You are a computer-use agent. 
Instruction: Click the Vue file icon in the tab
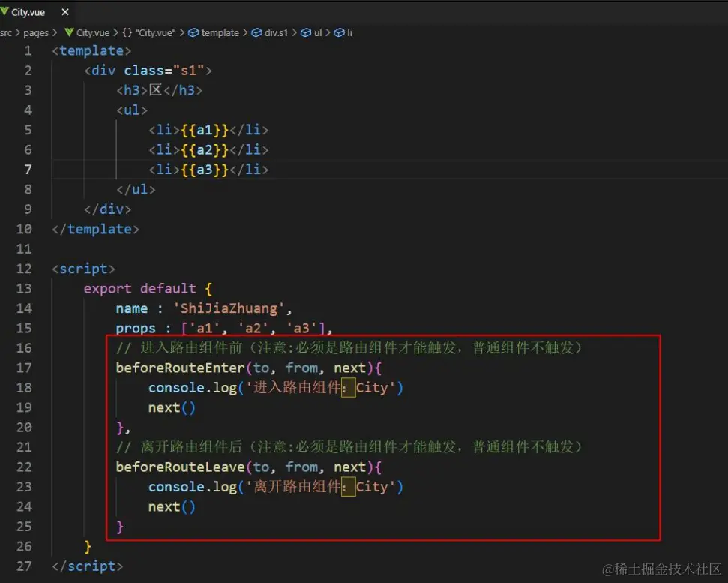point(4,11)
